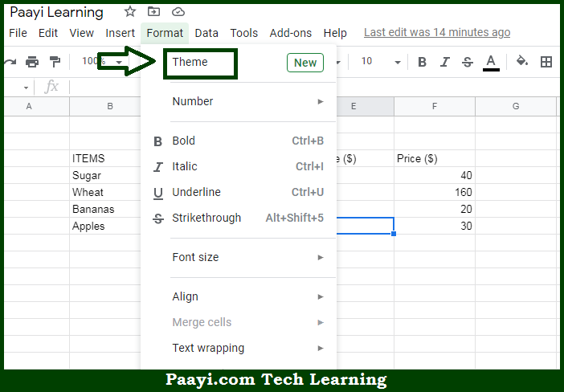Click the New badge beside Theme

[x=305, y=63]
